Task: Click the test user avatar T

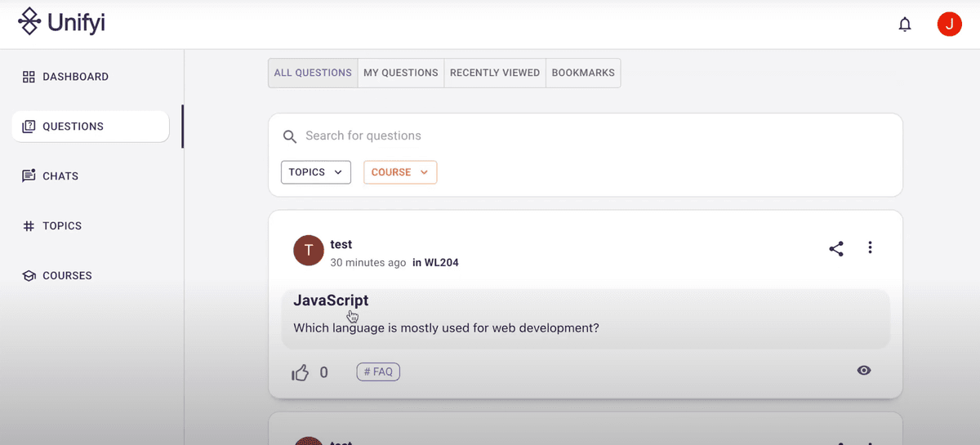Action: (309, 251)
